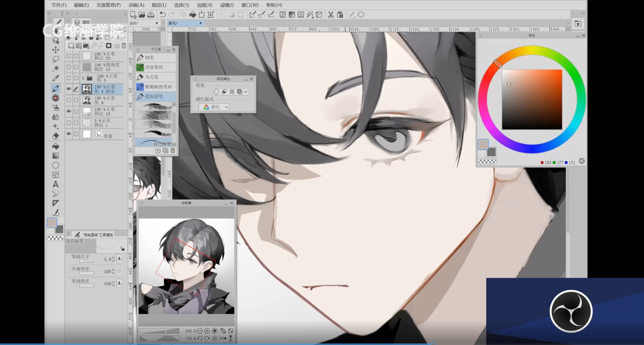Open brush size dynamics dropdown button
The image size is (644, 345).
point(119,259)
